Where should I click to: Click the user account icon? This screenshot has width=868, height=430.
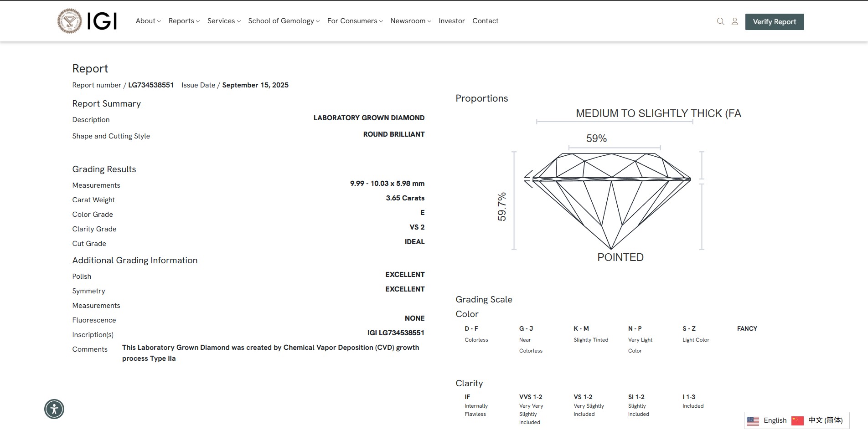click(x=734, y=21)
